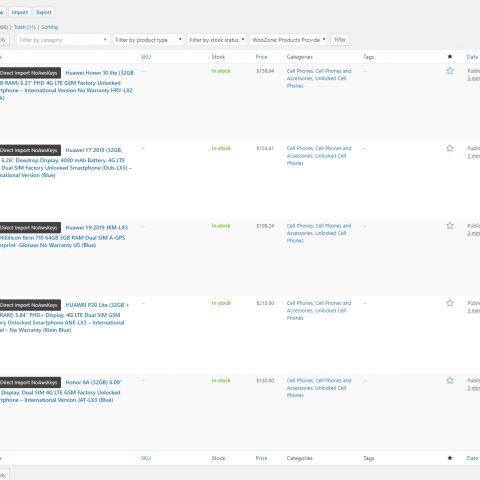Open the Filter by category dropdown
The height and width of the screenshot is (480, 480).
point(63,40)
